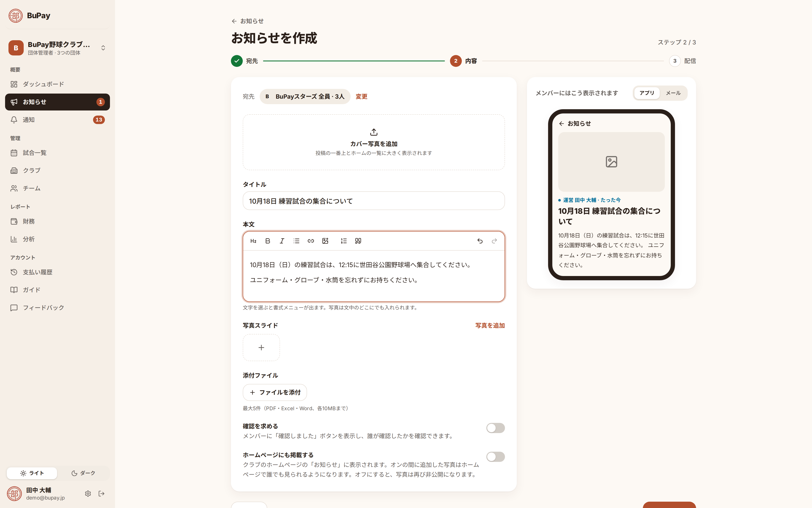Click plus tile under 写真スライド

coord(261,347)
